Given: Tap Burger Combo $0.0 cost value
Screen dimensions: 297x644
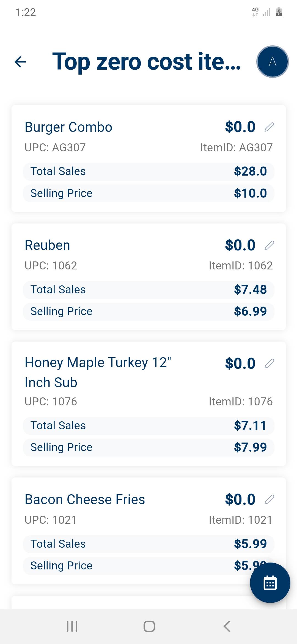Looking at the screenshot, I should coord(240,127).
